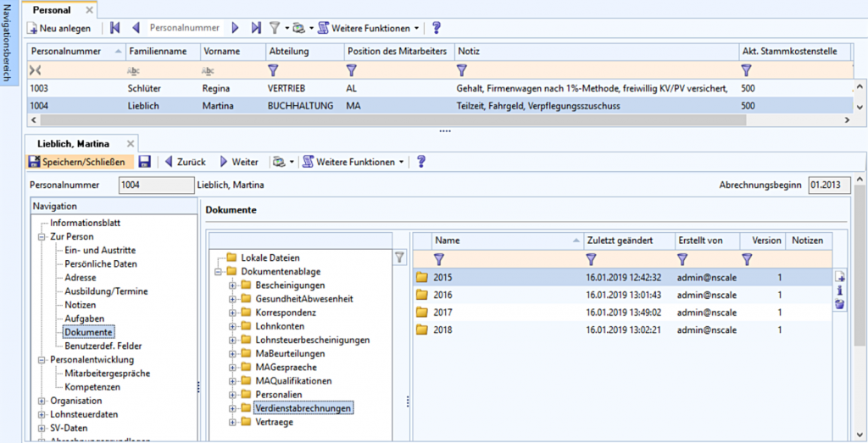Click the help question mark in Personal toolbar
Screen dimensions: 868x443
[437, 28]
